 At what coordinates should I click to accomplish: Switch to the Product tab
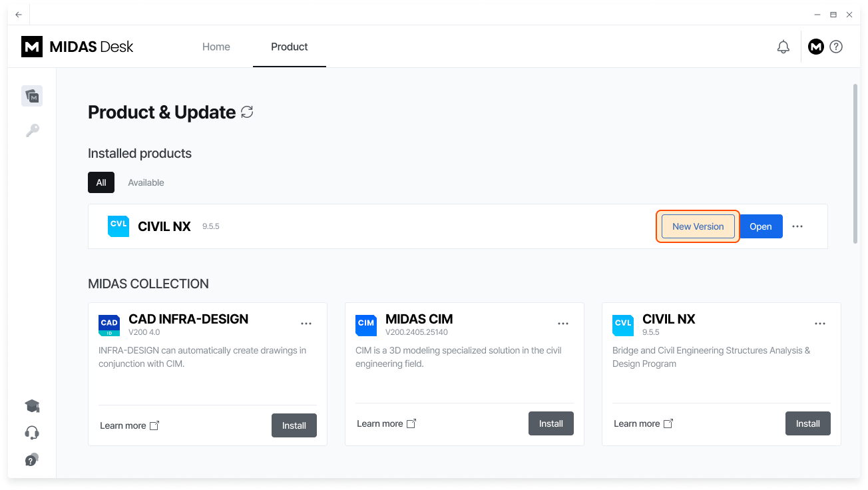point(290,47)
